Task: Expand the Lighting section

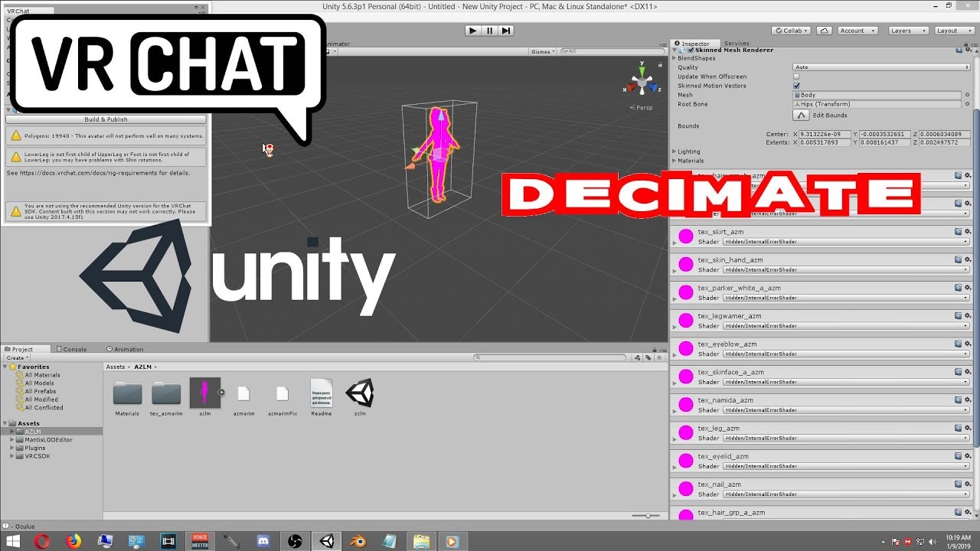Action: pos(675,152)
